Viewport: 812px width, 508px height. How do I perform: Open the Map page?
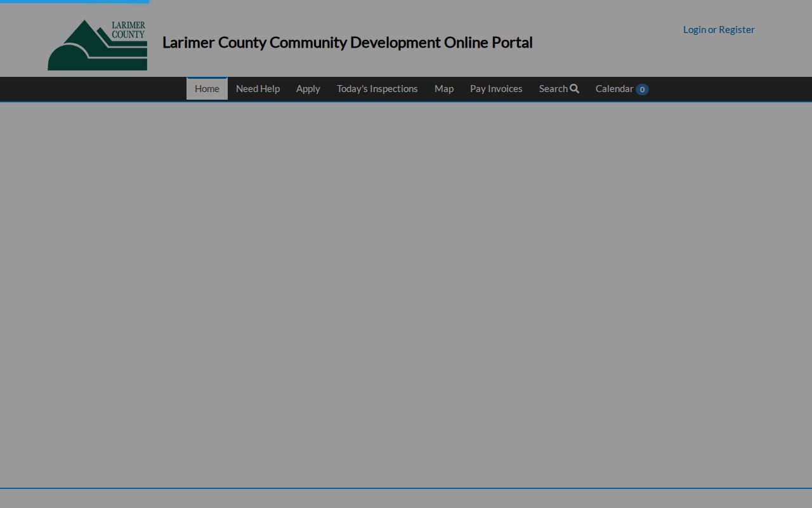[444, 89]
